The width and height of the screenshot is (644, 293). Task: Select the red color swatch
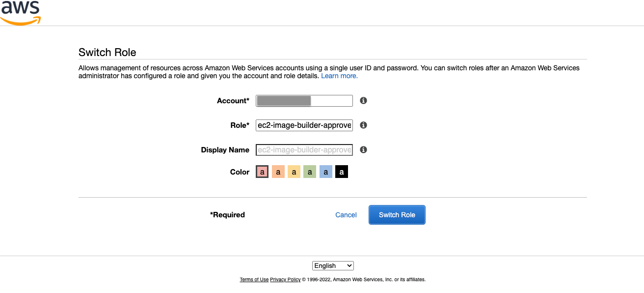pos(262,172)
